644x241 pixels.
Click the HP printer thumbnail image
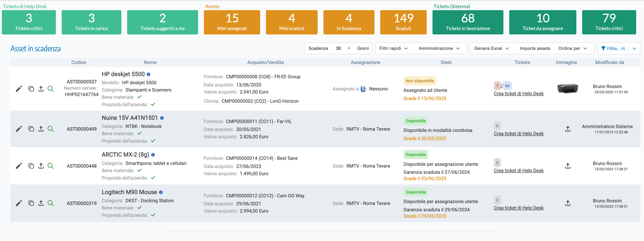click(x=567, y=88)
